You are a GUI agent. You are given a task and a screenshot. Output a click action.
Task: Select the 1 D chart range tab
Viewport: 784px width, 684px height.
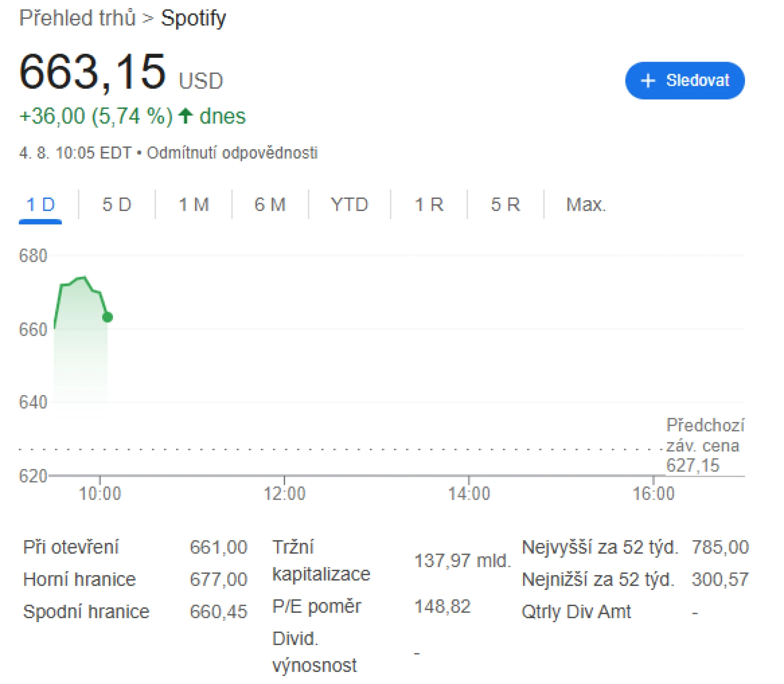click(40, 204)
